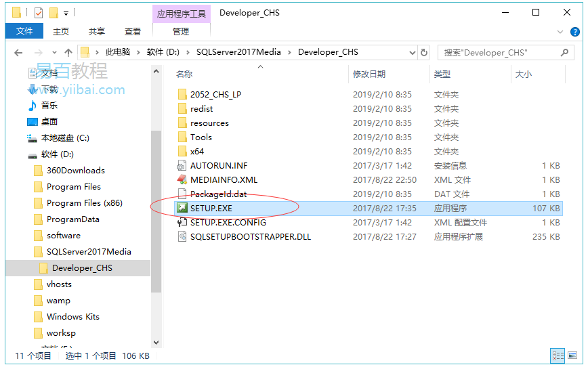Select Program Files (x86) in the navigation tree
This screenshot has height=367, width=588.
[x=85, y=203]
